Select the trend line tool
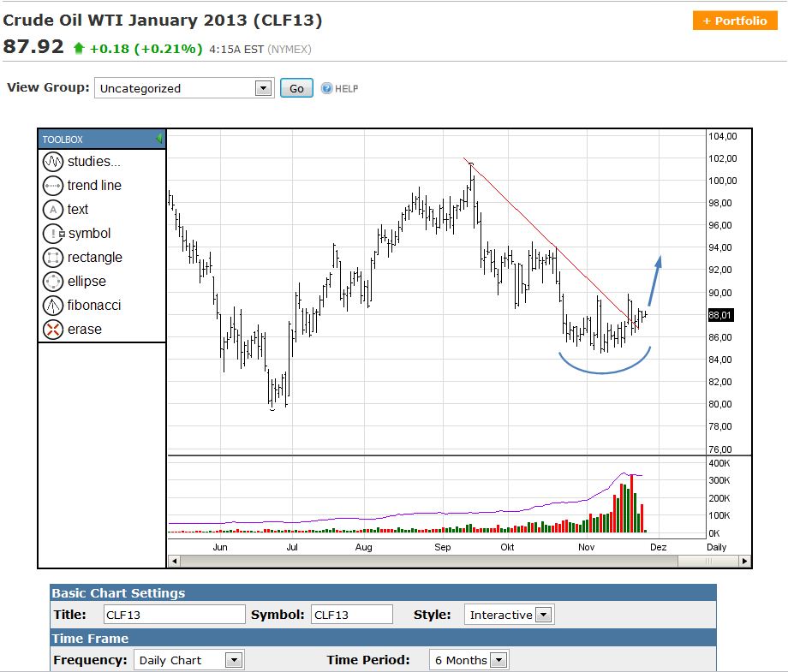The height and width of the screenshot is (672, 788). pyautogui.click(x=82, y=185)
